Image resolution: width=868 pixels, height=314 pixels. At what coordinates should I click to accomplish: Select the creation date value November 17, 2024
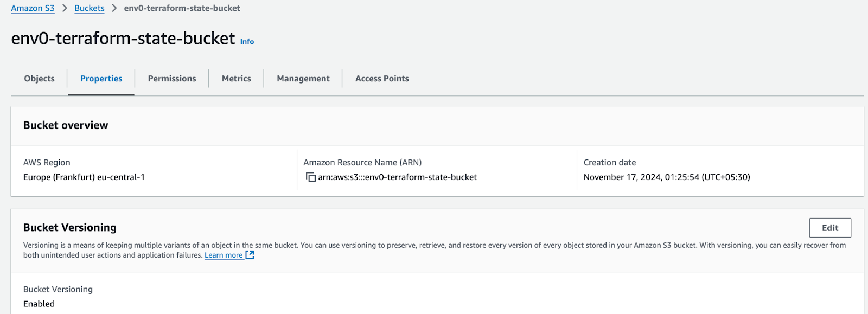click(667, 177)
